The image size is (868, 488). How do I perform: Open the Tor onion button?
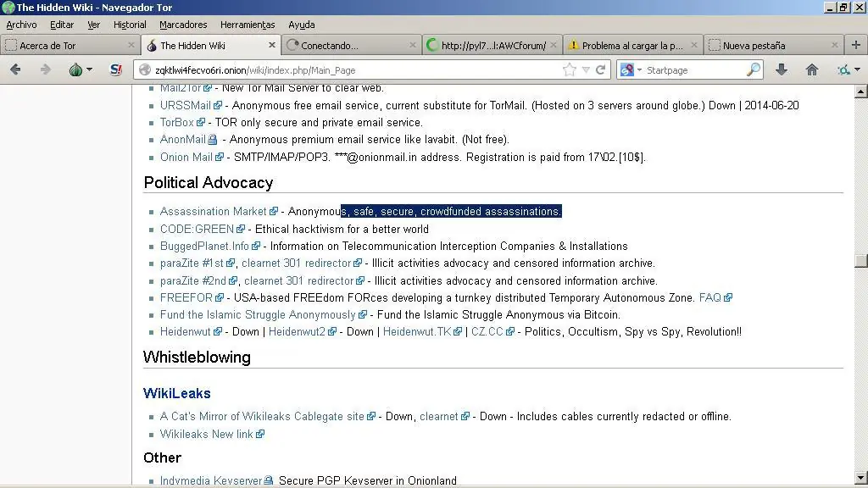(75, 69)
